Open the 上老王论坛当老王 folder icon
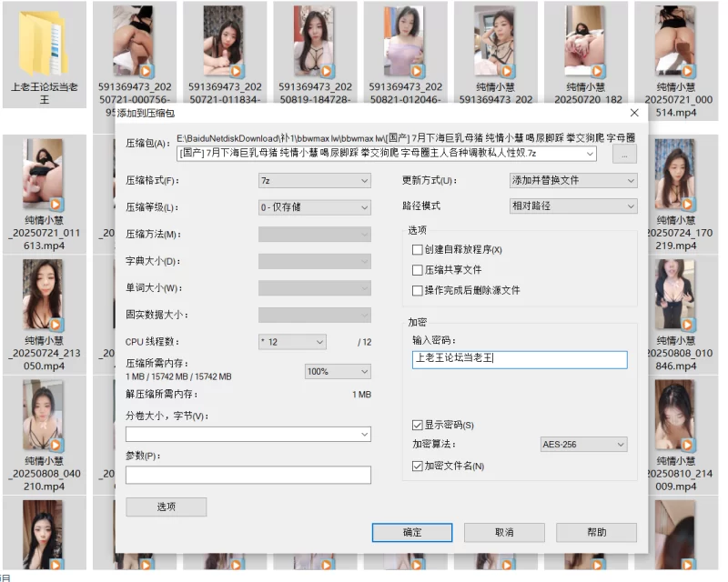The width and height of the screenshot is (728, 582). point(44,44)
